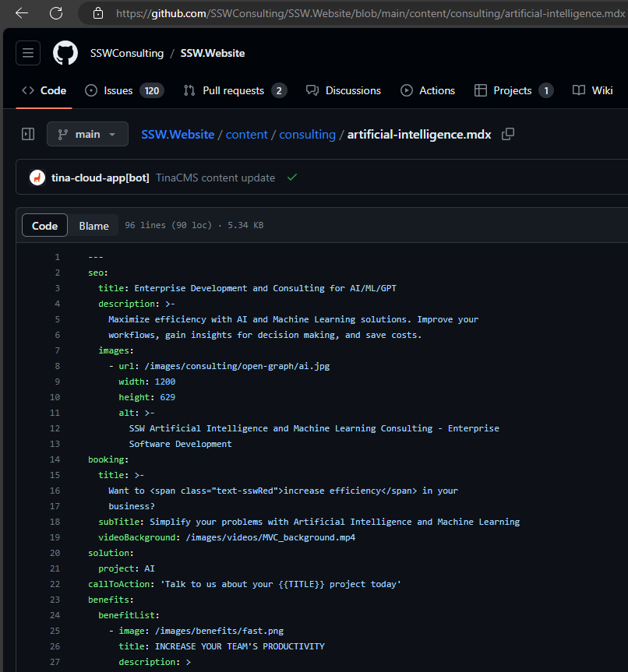
Task: Navigate to the consulting folder breadcrumb
Action: pos(307,134)
